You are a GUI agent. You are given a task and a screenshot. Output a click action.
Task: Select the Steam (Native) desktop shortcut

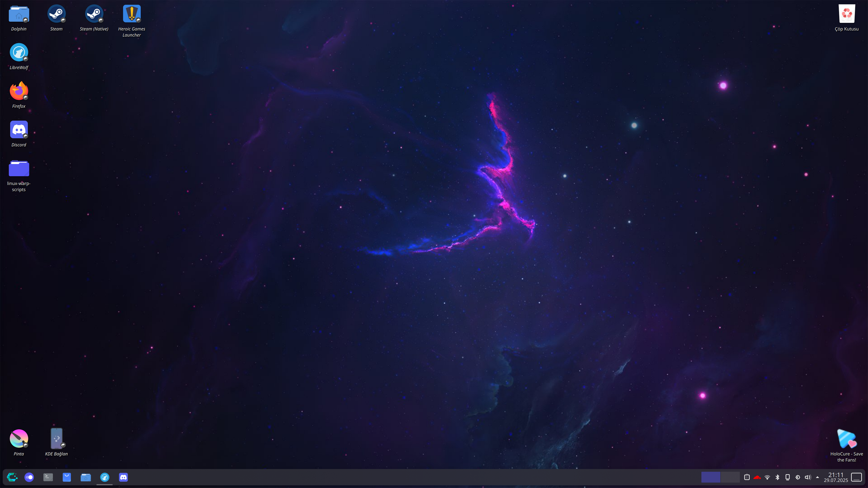(94, 18)
